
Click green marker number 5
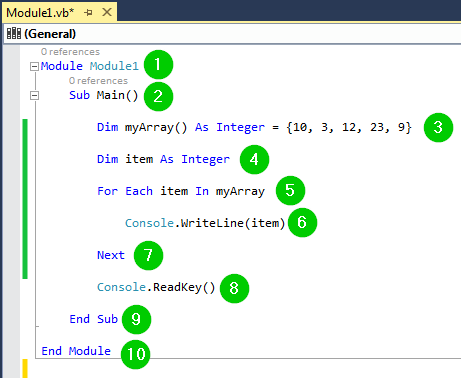click(x=290, y=191)
